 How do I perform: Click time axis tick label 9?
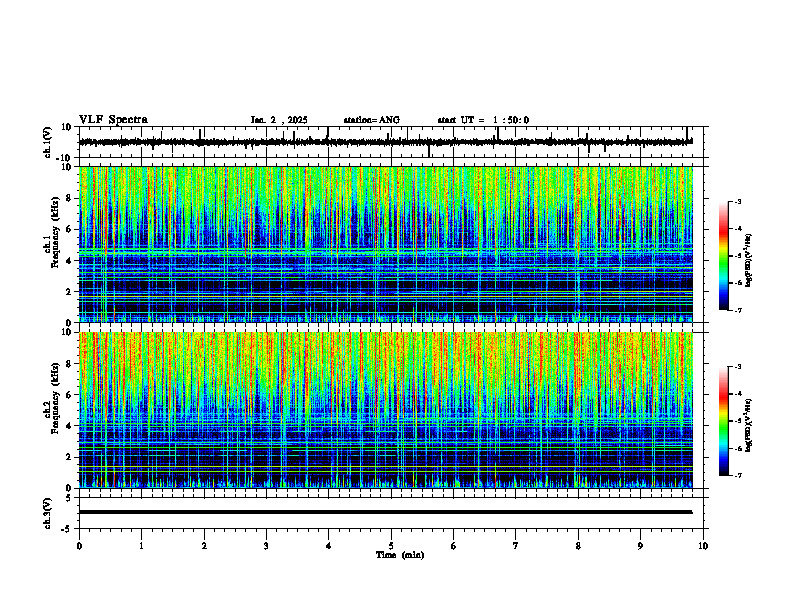click(640, 546)
